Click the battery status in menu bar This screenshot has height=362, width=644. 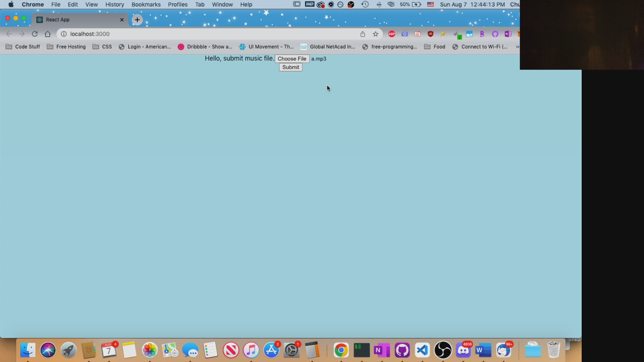tap(411, 5)
